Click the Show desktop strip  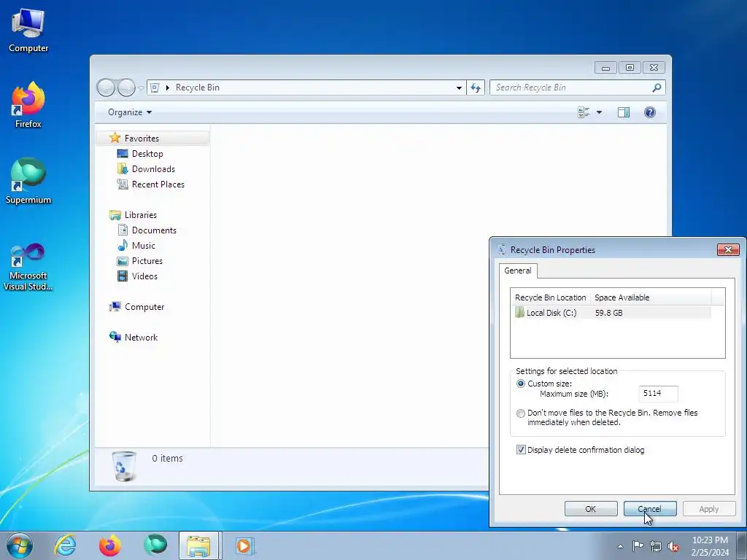pos(742,545)
